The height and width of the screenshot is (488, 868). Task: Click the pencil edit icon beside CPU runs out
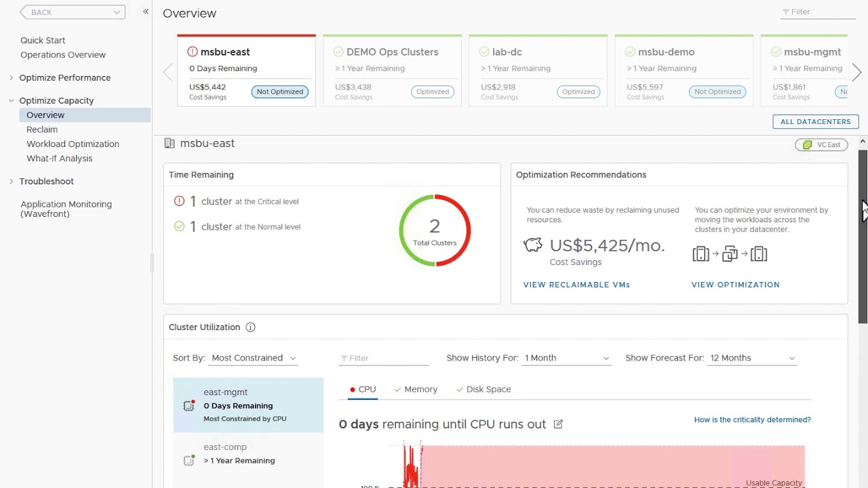point(558,424)
